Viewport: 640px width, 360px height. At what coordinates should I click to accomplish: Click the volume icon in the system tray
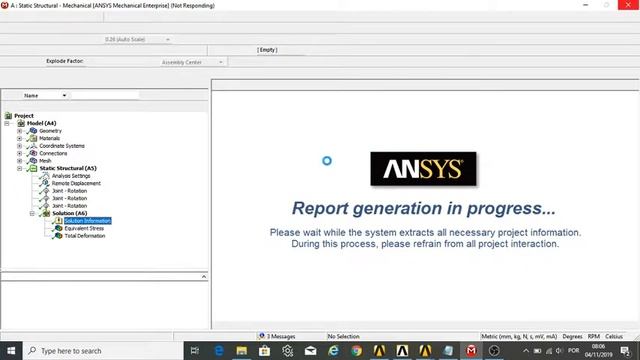point(559,351)
